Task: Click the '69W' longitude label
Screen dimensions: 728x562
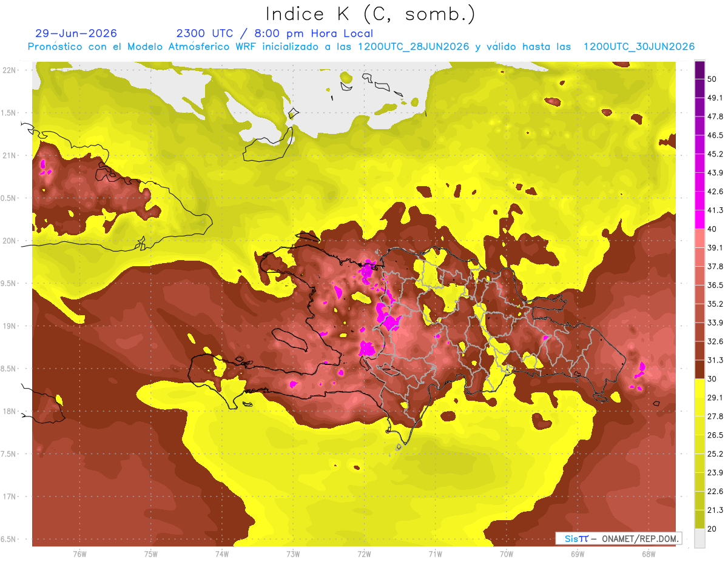Action: (x=577, y=554)
